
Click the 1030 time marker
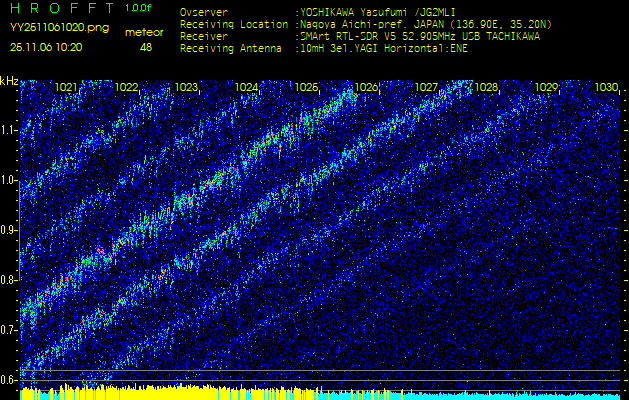(606, 87)
